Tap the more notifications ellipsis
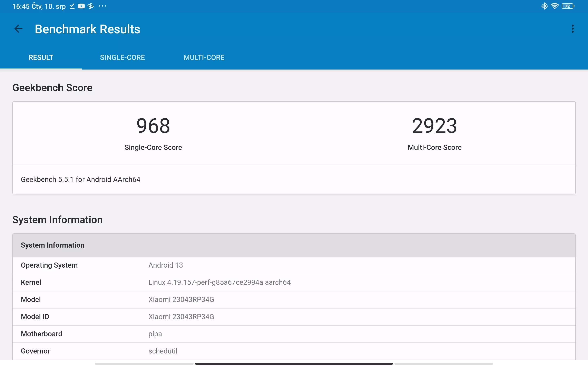Image resolution: width=588 pixels, height=368 pixels. (x=102, y=6)
